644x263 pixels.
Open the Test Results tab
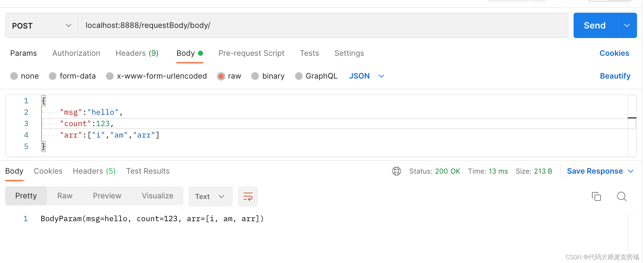point(148,171)
